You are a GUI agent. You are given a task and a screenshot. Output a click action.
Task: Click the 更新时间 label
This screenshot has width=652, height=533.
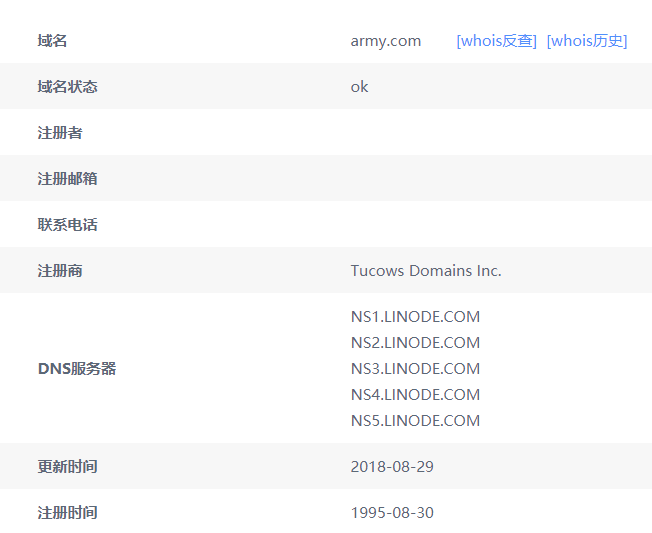coord(67,467)
